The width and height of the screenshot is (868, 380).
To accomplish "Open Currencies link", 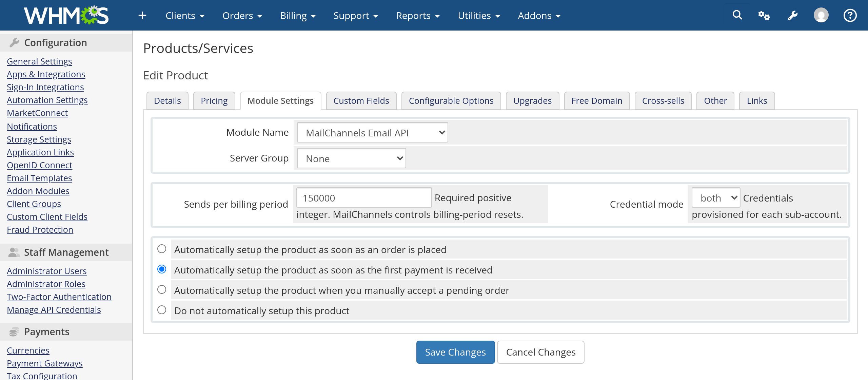I will [x=28, y=350].
